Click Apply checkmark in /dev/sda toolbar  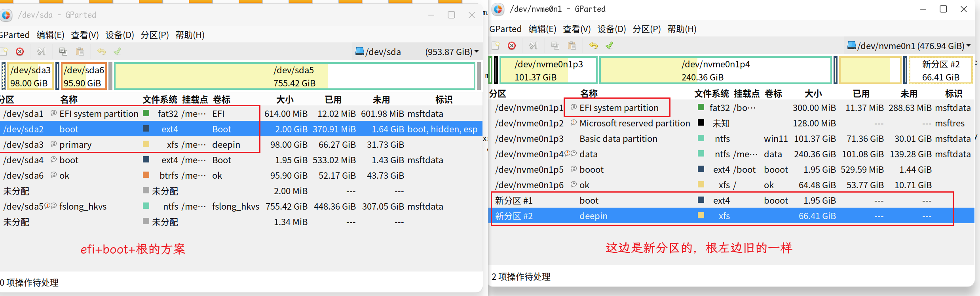tap(117, 52)
